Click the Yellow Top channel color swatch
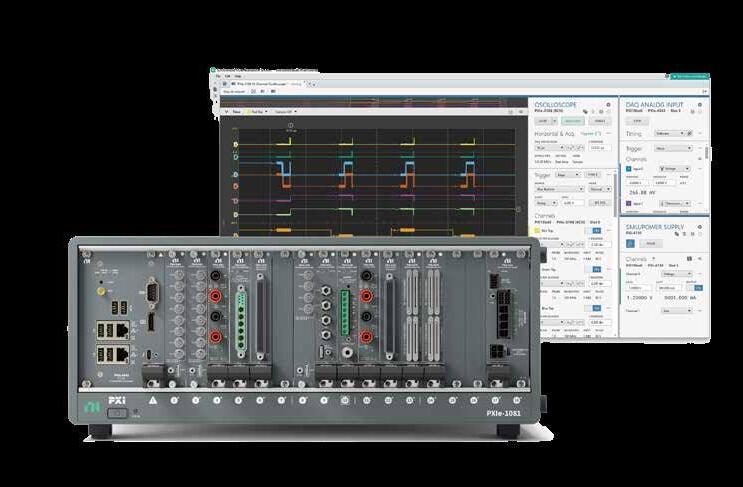Image resolution: width=743 pixels, height=487 pixels. 537,231
